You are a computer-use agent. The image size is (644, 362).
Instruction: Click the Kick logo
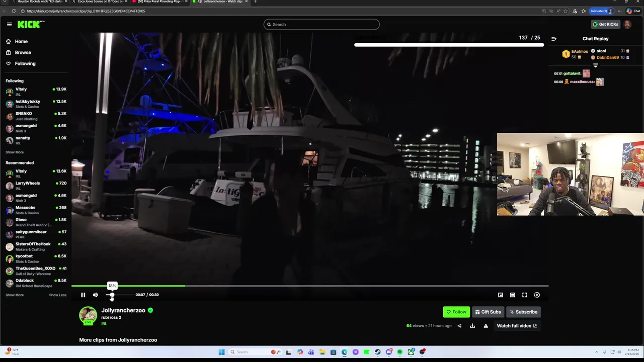[31, 24]
